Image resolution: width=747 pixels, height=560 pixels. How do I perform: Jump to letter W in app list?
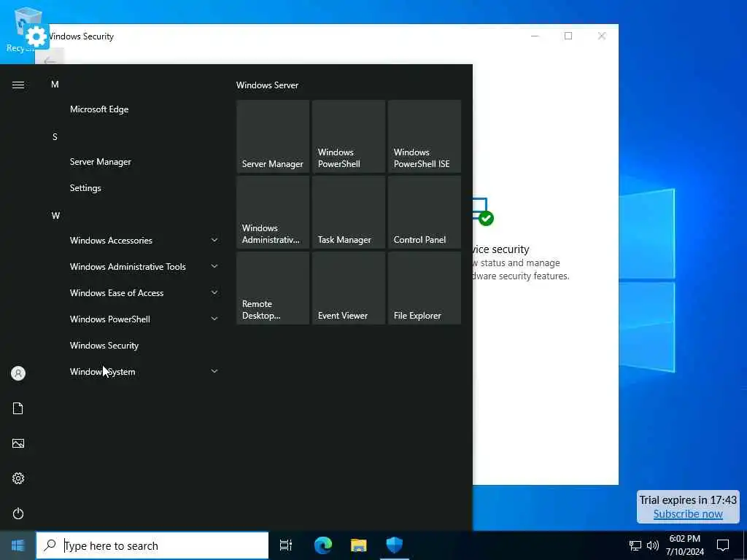55,216
